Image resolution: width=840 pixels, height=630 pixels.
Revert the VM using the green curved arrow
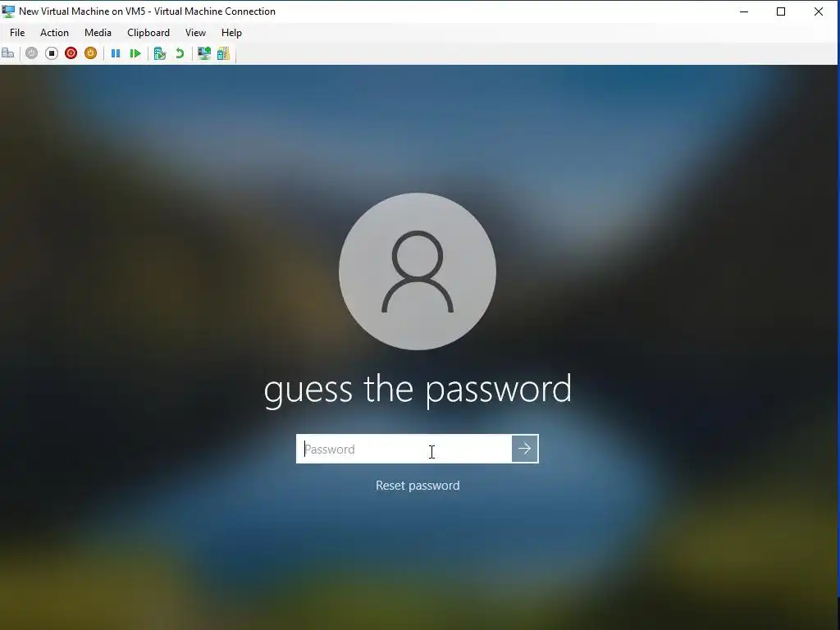point(180,53)
